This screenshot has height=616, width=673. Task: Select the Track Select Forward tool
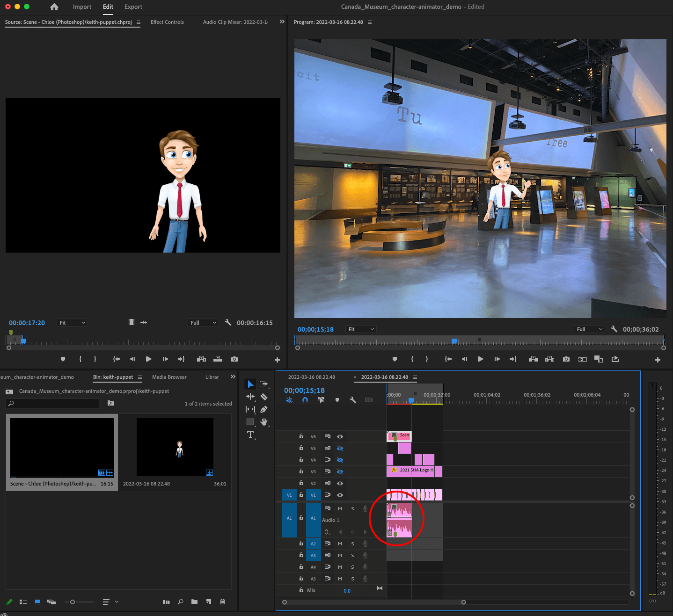point(264,384)
